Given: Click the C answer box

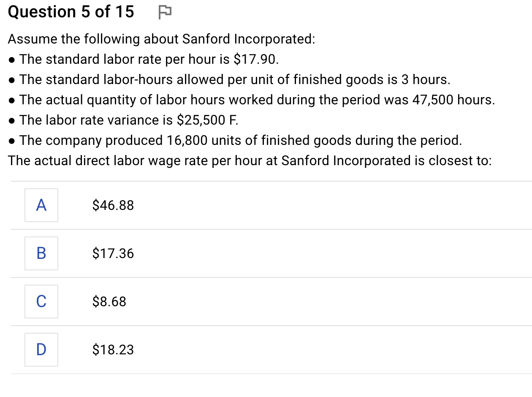Looking at the screenshot, I should 41,302.
